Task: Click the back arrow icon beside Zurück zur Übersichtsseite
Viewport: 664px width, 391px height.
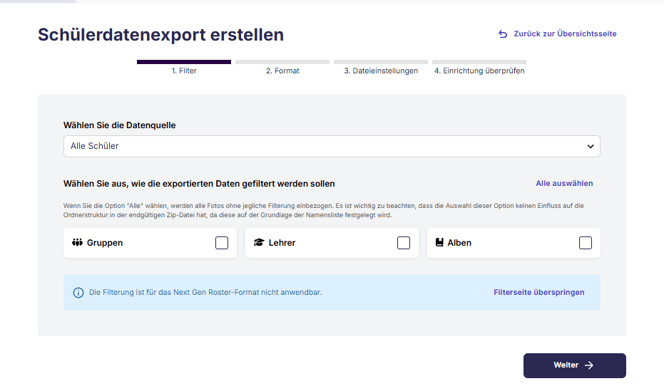Action: pyautogui.click(x=503, y=34)
